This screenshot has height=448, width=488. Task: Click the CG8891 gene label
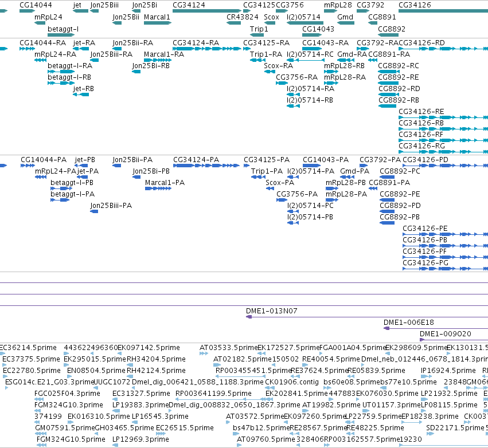382,17
